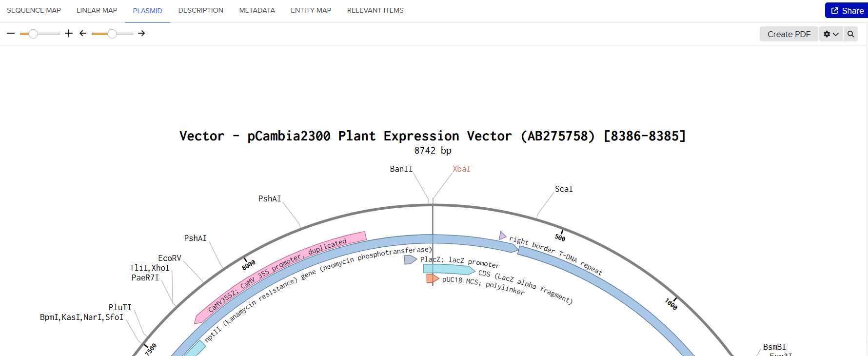Open the Relevant Items tab
868x356 pixels.
tap(375, 10)
